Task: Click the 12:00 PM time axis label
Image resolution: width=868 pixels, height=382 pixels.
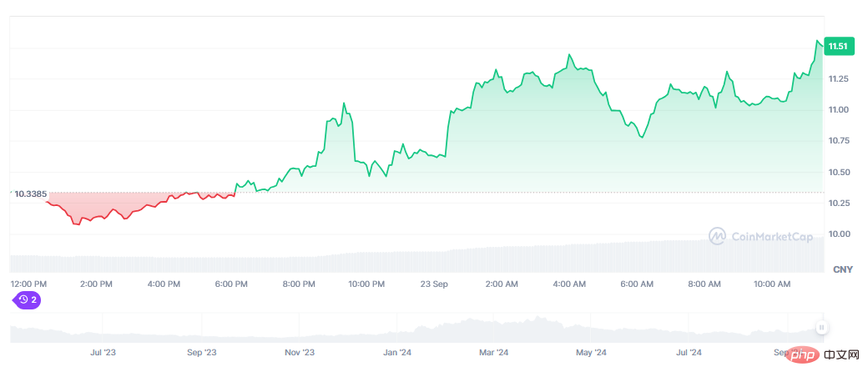Action: point(28,284)
